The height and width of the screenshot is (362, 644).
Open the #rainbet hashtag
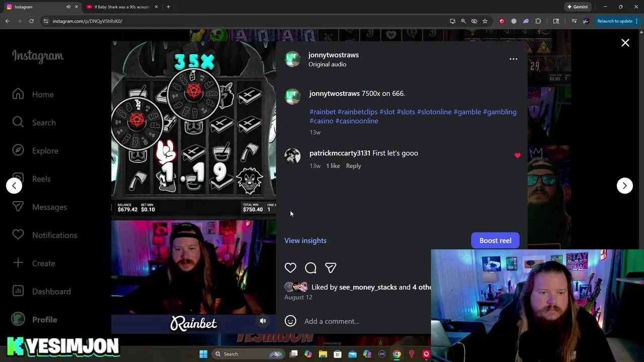click(323, 112)
